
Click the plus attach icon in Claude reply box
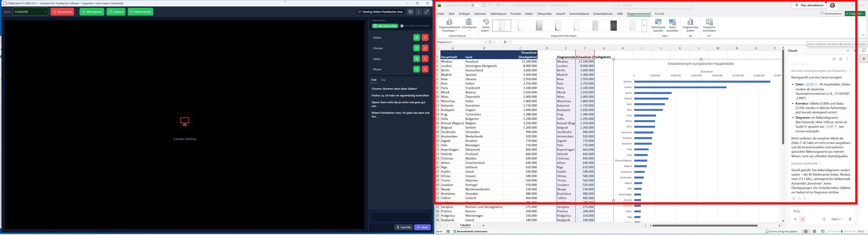pyautogui.click(x=795, y=219)
